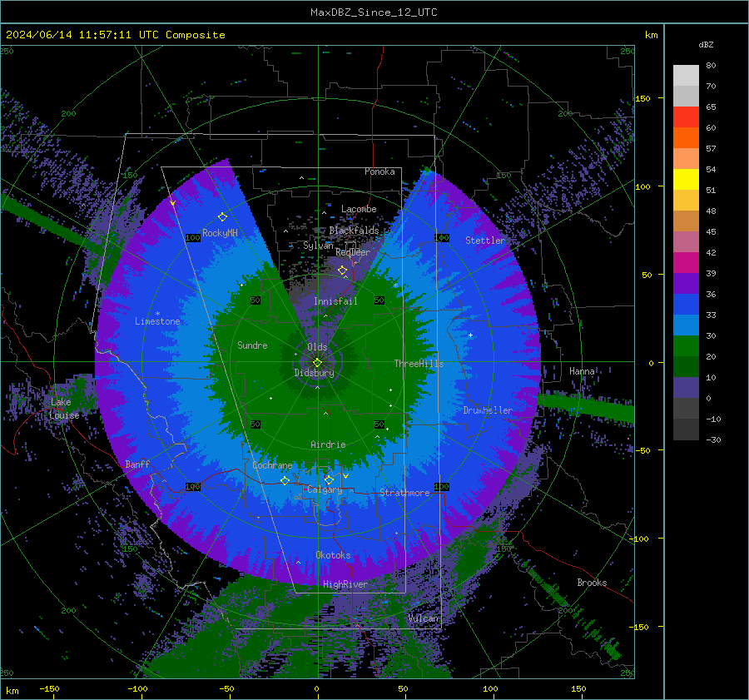Click the Sylvan label
749x700 pixels.
click(x=318, y=246)
